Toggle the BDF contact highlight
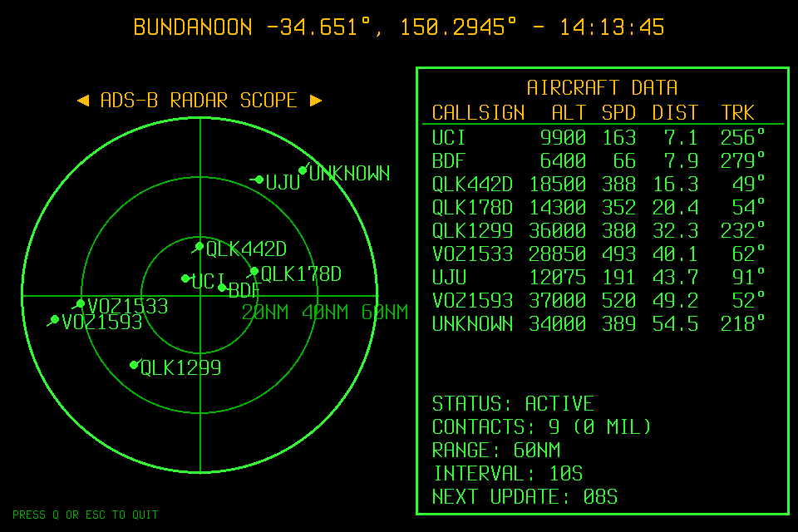The image size is (798, 532). click(223, 288)
